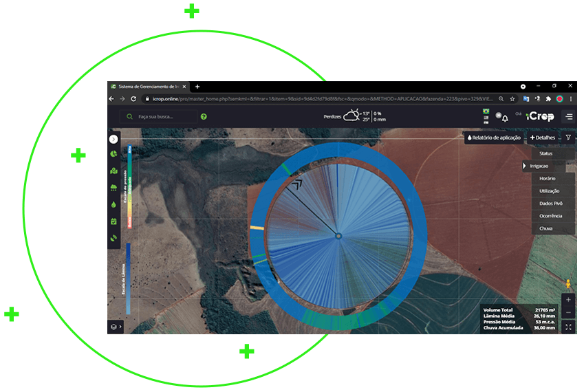Click the Street View pegman icon
Viewport: 584px width, 392px height.
[x=568, y=284]
